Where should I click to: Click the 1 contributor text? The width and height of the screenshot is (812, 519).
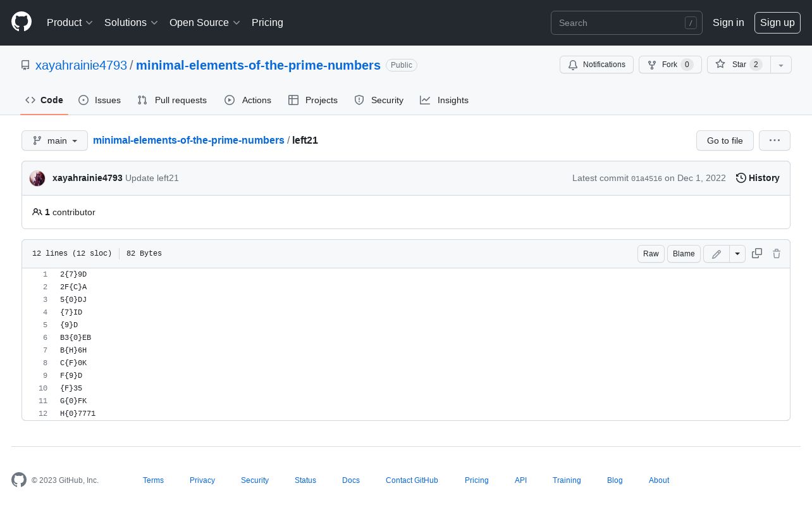(64, 212)
